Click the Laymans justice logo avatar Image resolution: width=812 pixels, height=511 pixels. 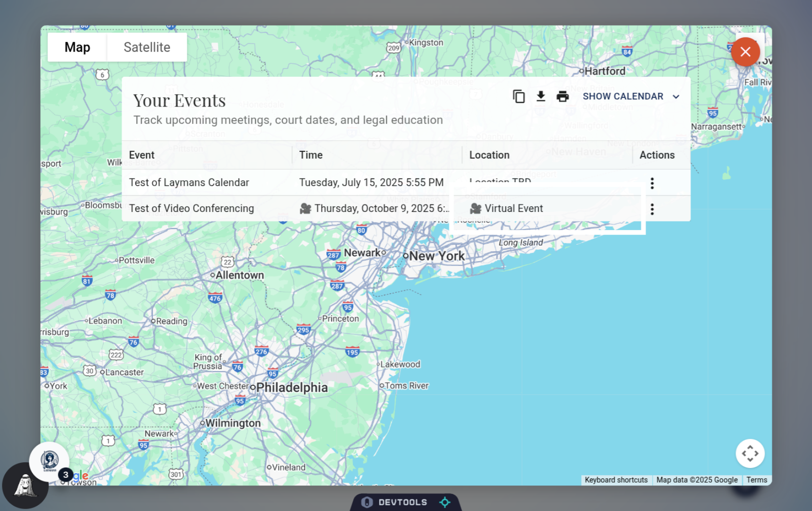(49, 461)
